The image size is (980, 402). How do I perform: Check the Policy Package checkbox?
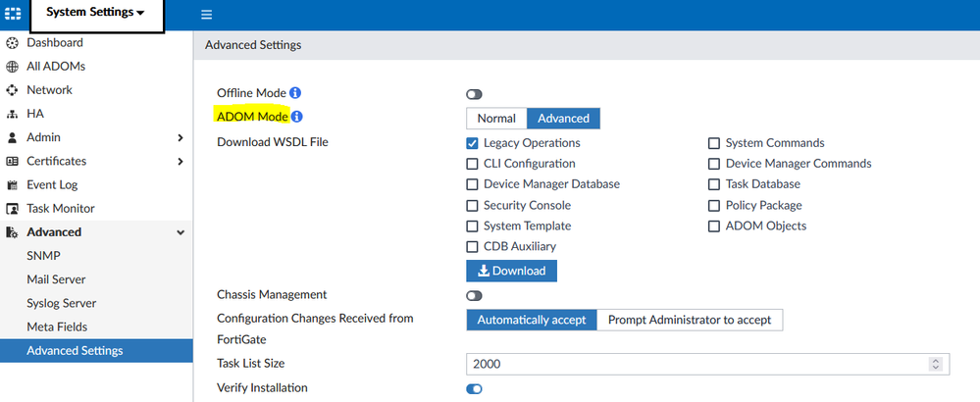pos(715,206)
